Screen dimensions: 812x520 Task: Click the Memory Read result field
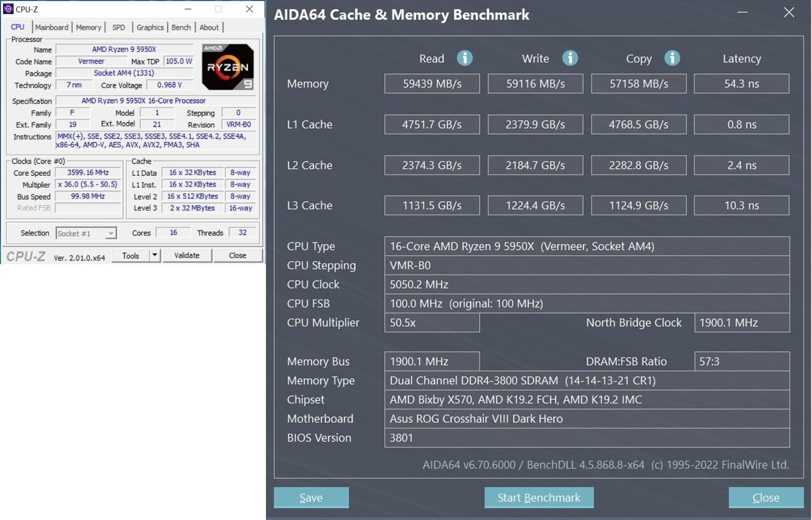[x=431, y=84]
